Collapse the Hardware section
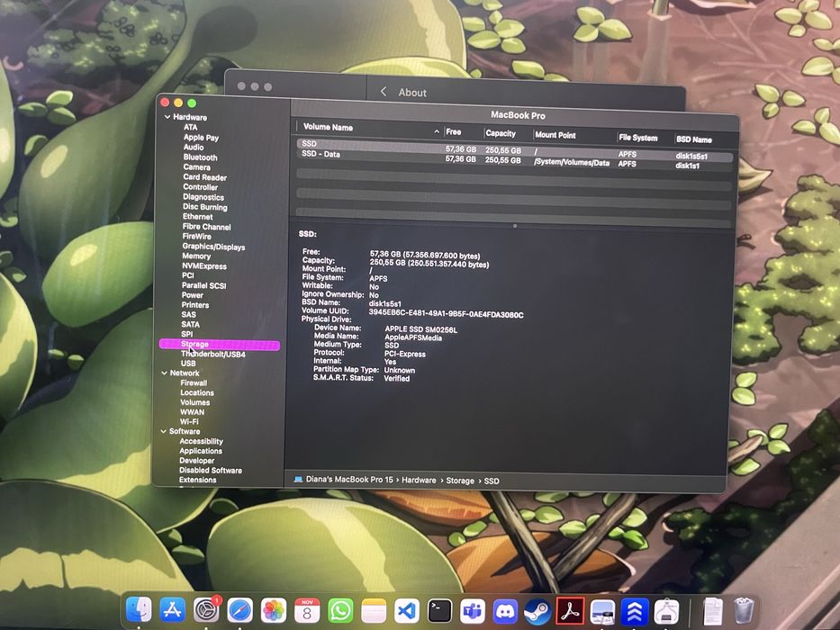 (x=167, y=117)
